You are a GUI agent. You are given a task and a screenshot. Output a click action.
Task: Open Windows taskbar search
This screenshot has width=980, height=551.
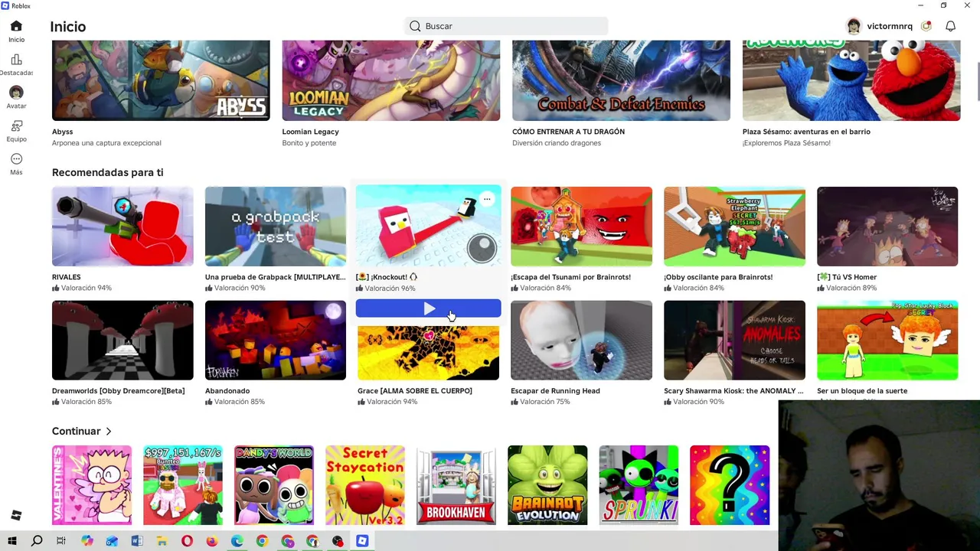(37, 541)
